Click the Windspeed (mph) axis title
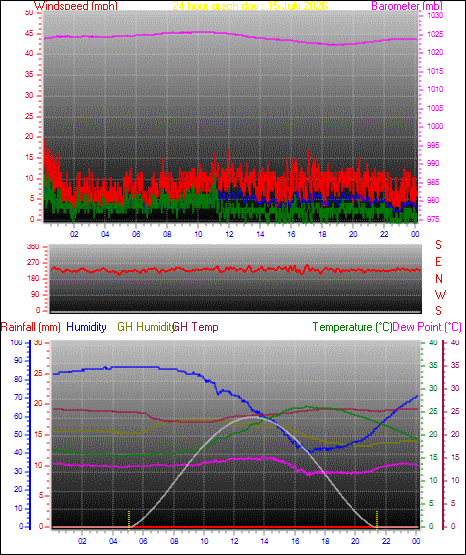 (76, 6)
